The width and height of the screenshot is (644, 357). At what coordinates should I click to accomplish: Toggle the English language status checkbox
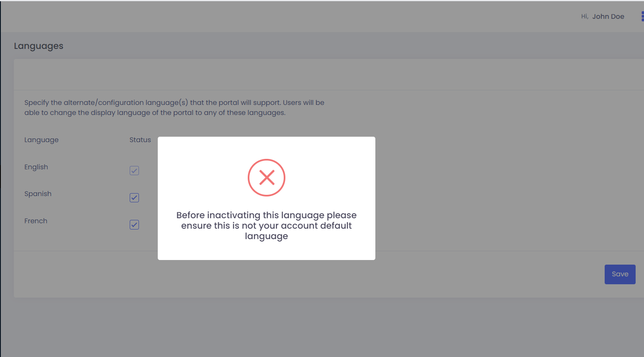(x=134, y=171)
